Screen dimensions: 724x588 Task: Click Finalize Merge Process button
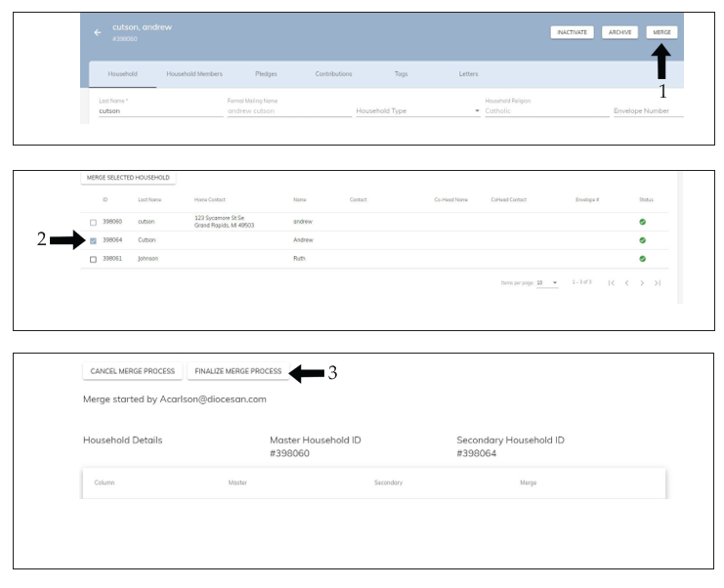[x=237, y=371]
